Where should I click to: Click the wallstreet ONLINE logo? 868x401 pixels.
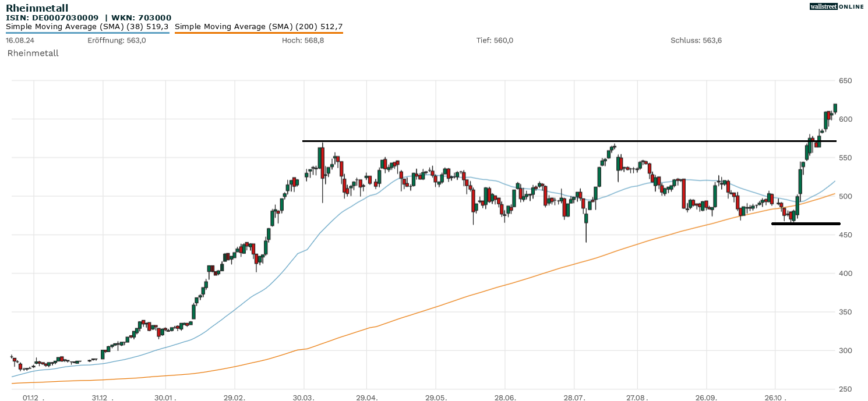click(837, 6)
